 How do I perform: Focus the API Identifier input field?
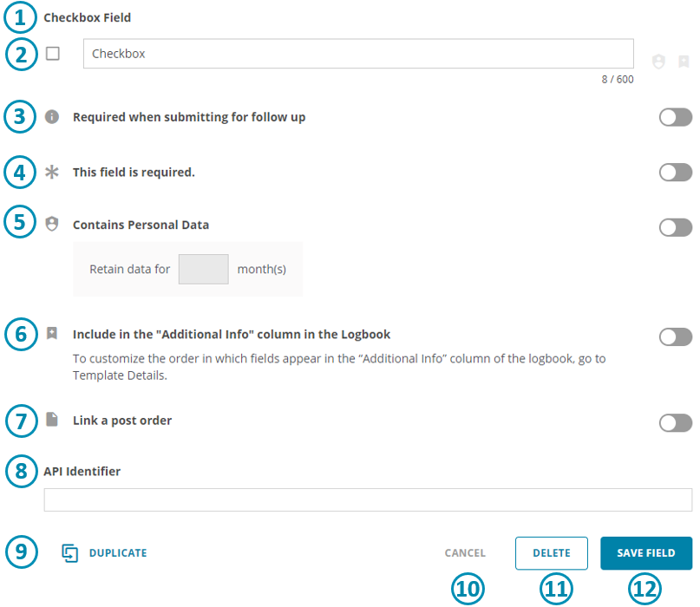[x=368, y=499]
